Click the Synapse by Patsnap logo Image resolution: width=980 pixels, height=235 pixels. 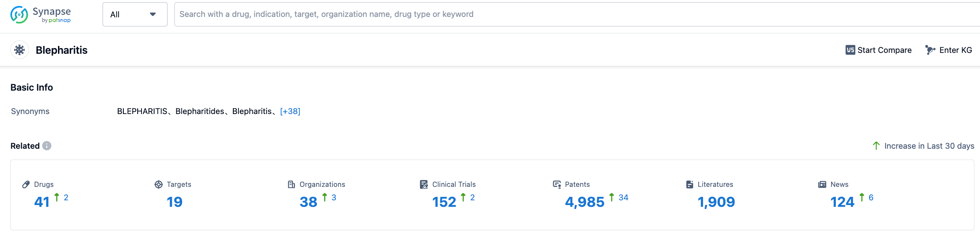coord(40,14)
